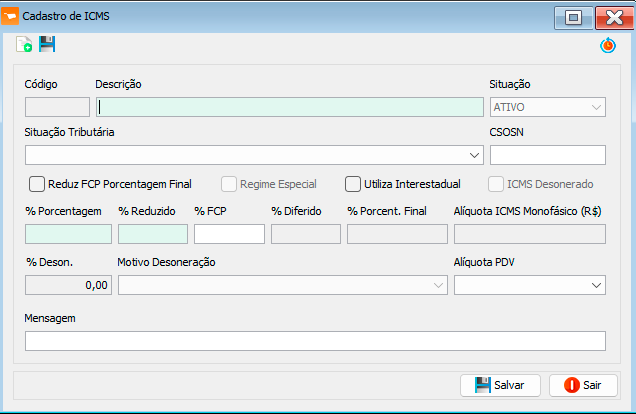Toggle the ICMS Desonerado checkbox

[496, 184]
